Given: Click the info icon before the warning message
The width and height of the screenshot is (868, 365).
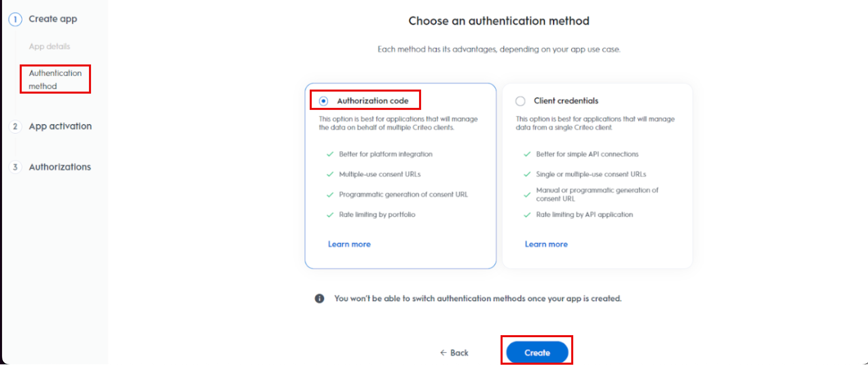Looking at the screenshot, I should pyautogui.click(x=319, y=299).
